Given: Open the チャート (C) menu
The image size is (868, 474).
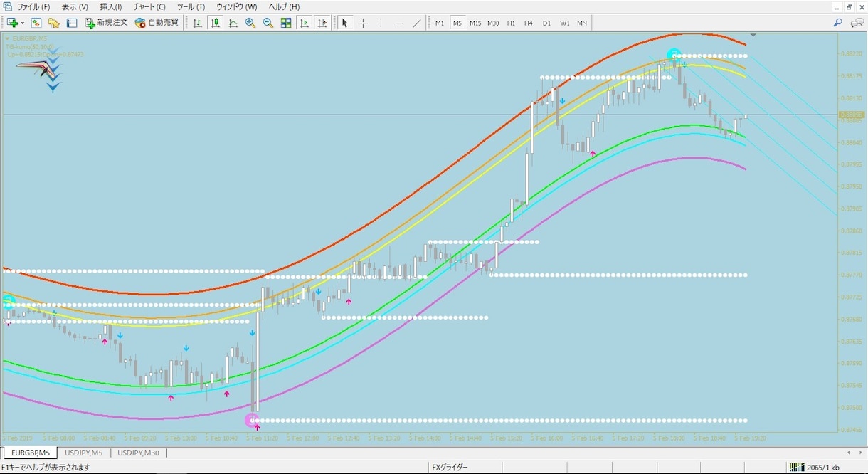Looking at the screenshot, I should [149, 6].
